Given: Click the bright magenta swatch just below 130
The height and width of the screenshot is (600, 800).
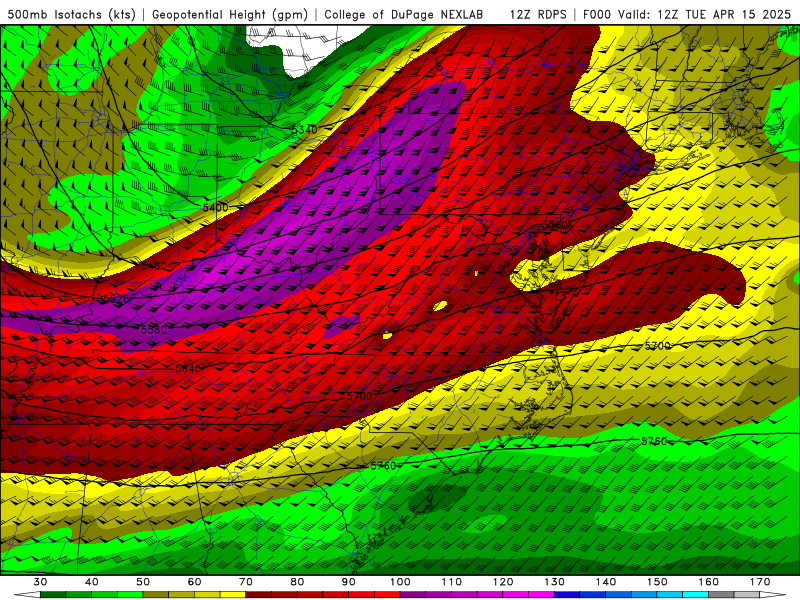Looking at the screenshot, I should (541, 595).
